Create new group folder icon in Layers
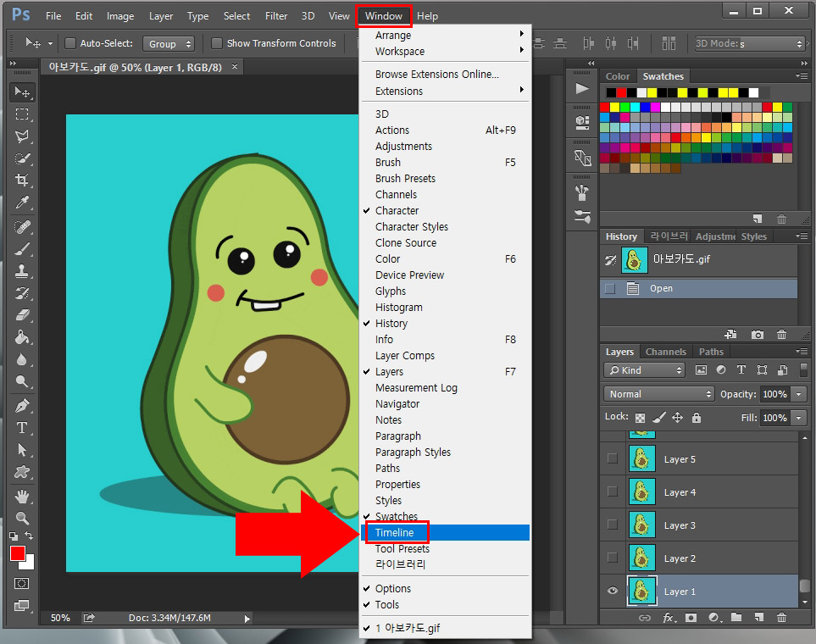 pos(736,618)
